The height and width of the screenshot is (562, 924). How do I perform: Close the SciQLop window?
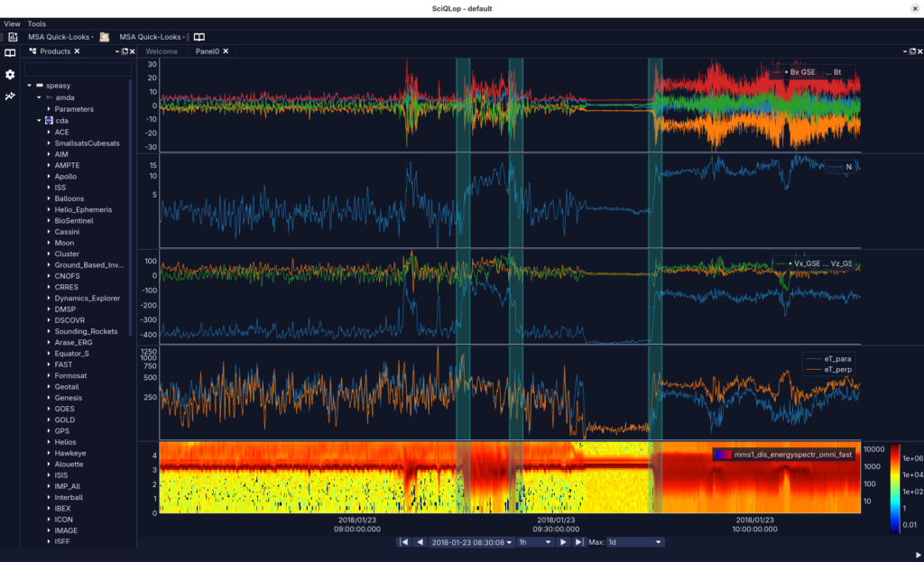[x=915, y=8]
